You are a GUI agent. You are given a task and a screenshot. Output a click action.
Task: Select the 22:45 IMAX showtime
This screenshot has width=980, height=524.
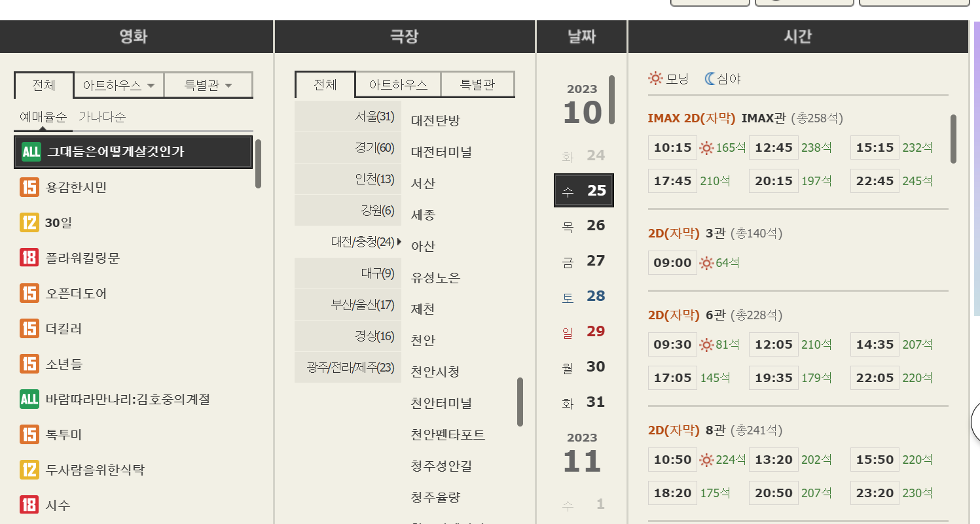(x=875, y=181)
